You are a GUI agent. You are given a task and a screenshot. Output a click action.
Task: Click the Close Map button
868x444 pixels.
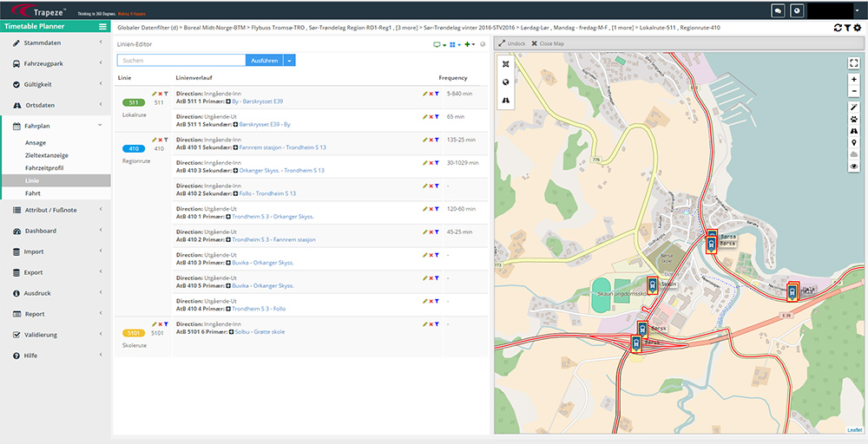(x=548, y=43)
